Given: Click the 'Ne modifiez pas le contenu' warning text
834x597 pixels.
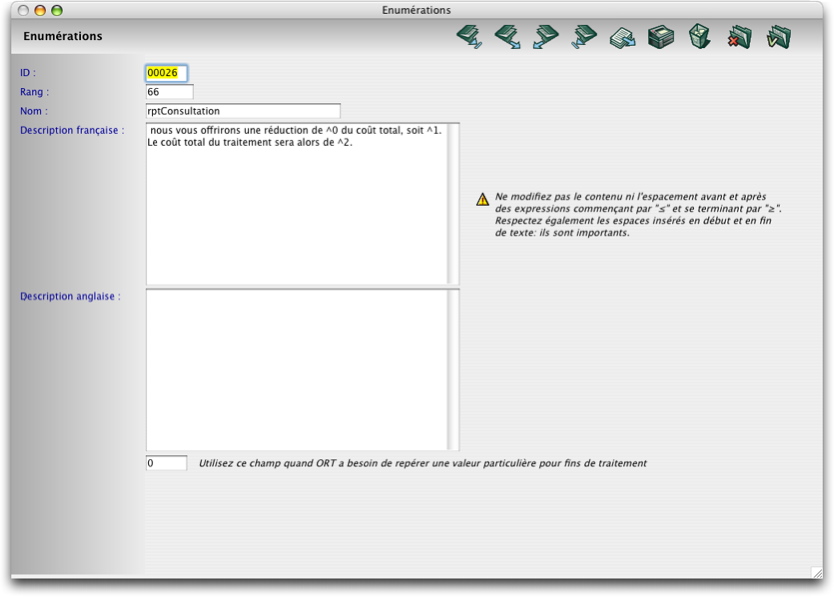Looking at the screenshot, I should tap(638, 214).
